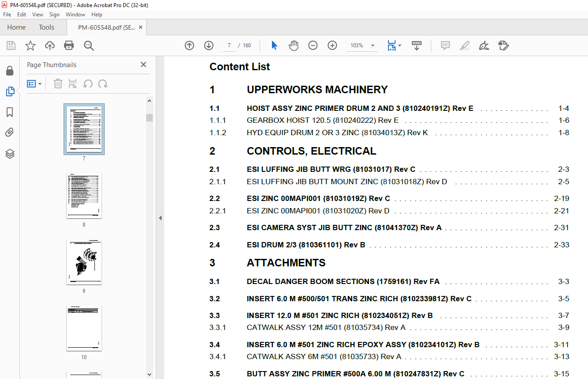588x379 pixels.
Task: Rotate pages counterclockwise in thumbnails panel
Action: point(88,83)
